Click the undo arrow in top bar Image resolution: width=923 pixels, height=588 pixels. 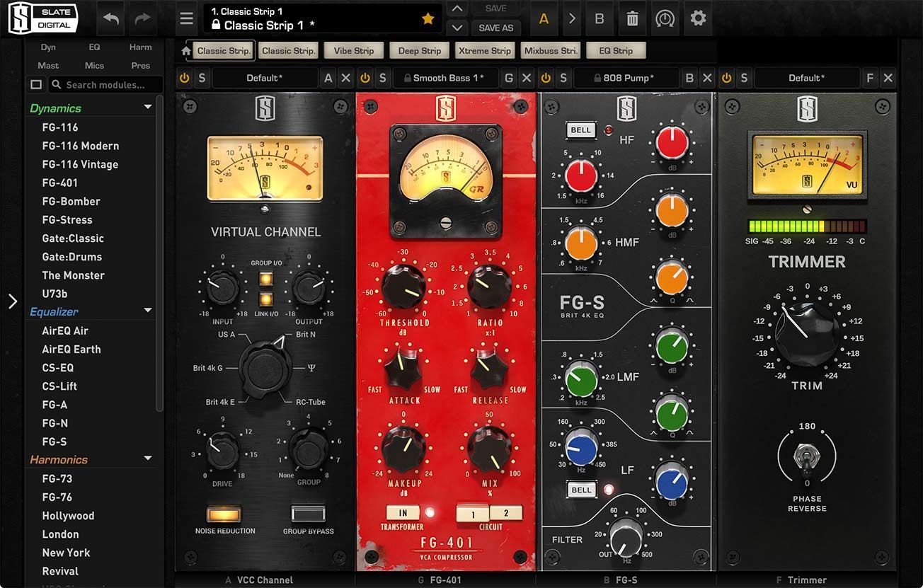click(x=111, y=18)
